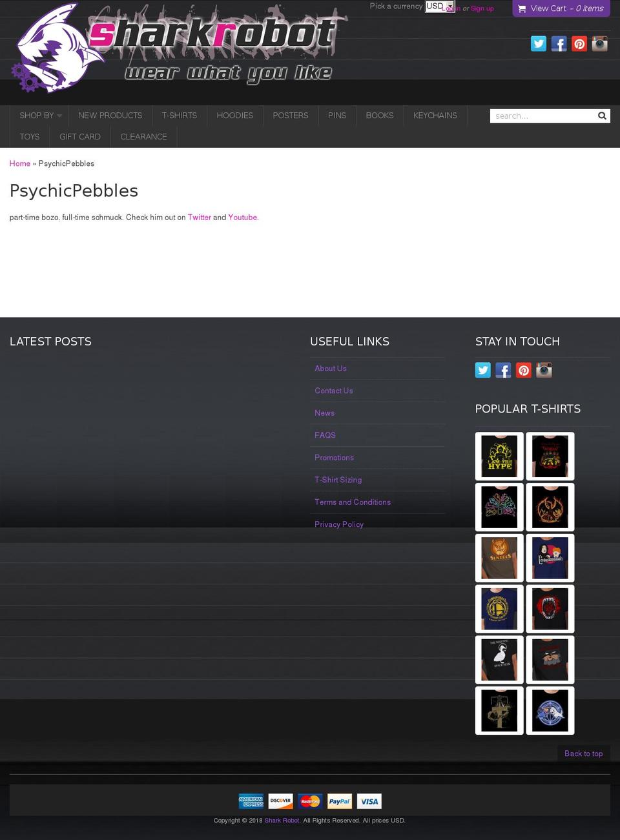
Task: Click the search magnifier icon
Action: point(602,116)
